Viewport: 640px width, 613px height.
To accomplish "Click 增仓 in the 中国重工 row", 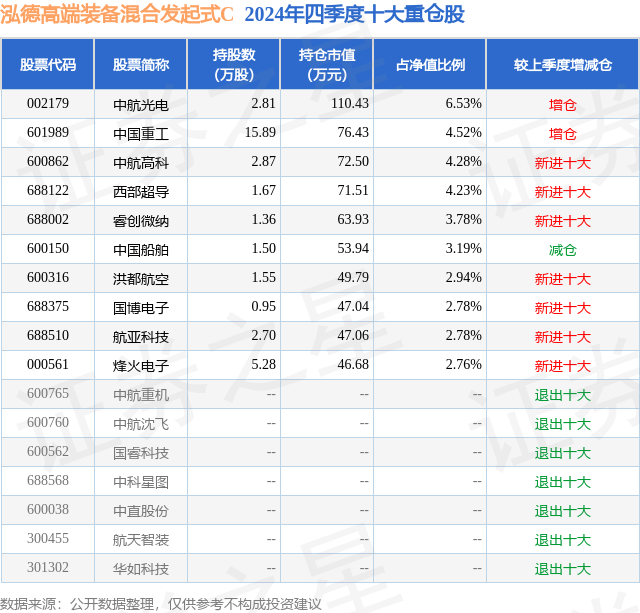I will 562,134.
